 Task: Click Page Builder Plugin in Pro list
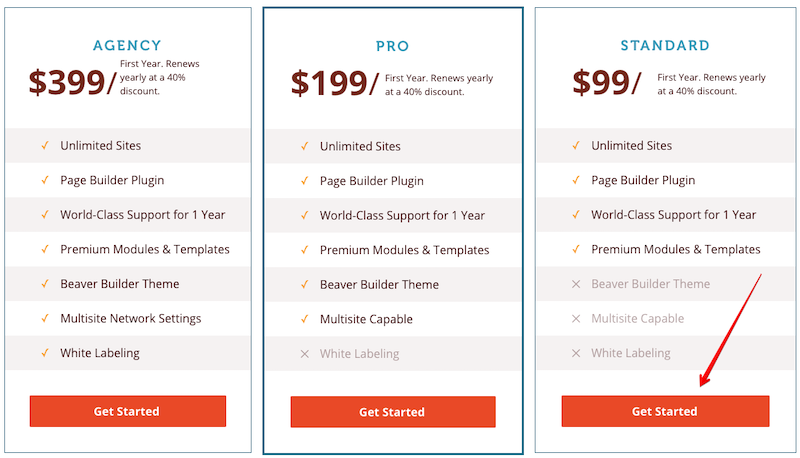click(371, 181)
